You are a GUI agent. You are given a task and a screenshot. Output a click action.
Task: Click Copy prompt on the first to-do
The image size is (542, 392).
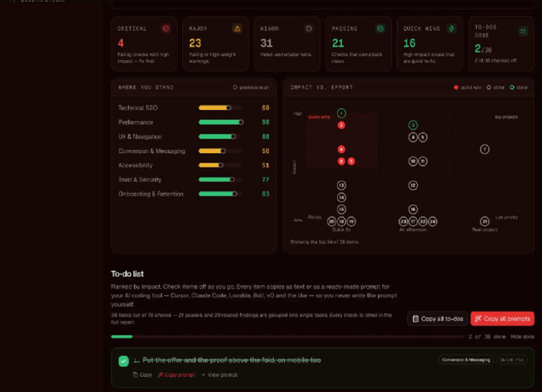pyautogui.click(x=176, y=375)
